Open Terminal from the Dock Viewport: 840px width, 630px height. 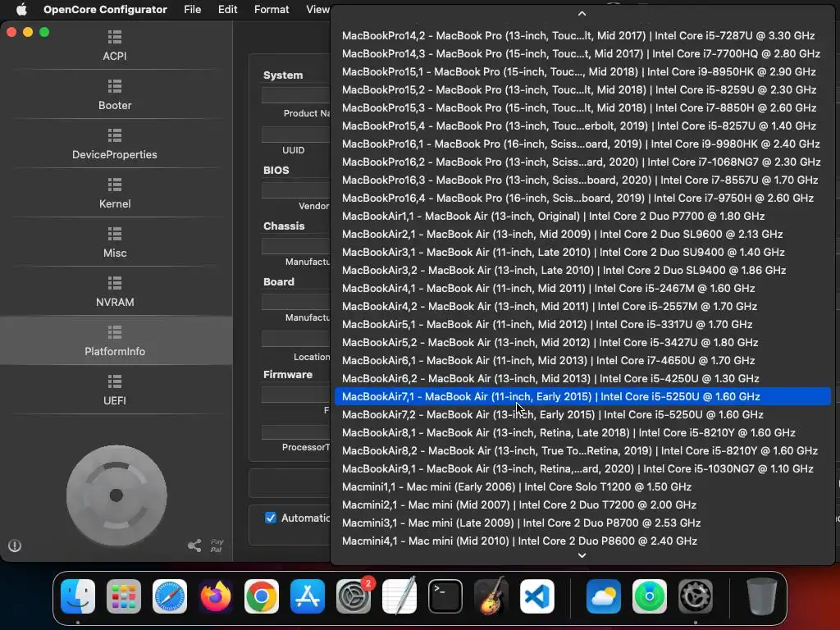point(445,596)
